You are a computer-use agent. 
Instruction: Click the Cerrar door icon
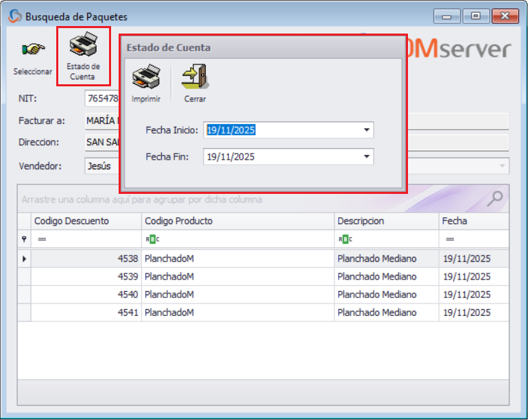195,77
